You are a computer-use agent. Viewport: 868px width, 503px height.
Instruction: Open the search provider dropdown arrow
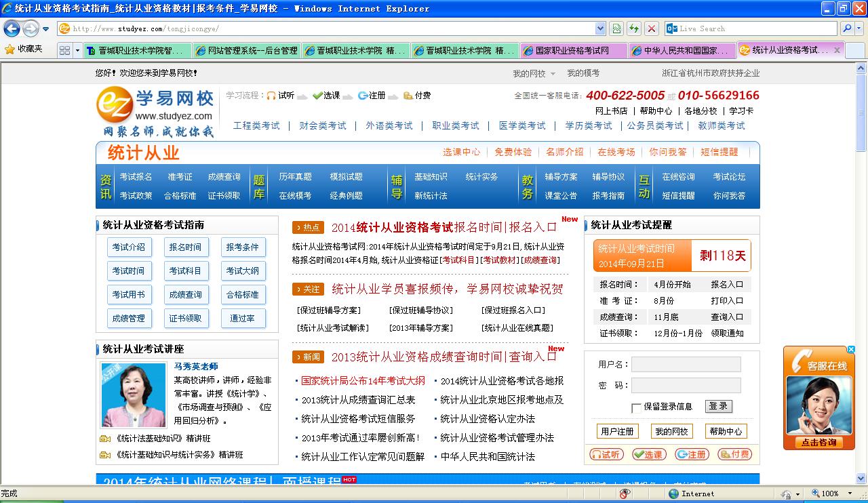pyautogui.click(x=859, y=28)
